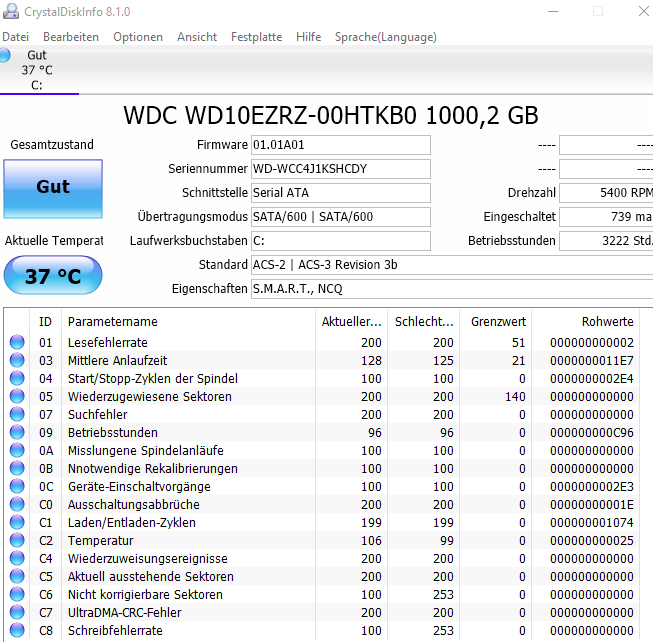Click the Firmware field 01.01A01
Image resolution: width=653 pixels, height=642 pixels.
[341, 145]
